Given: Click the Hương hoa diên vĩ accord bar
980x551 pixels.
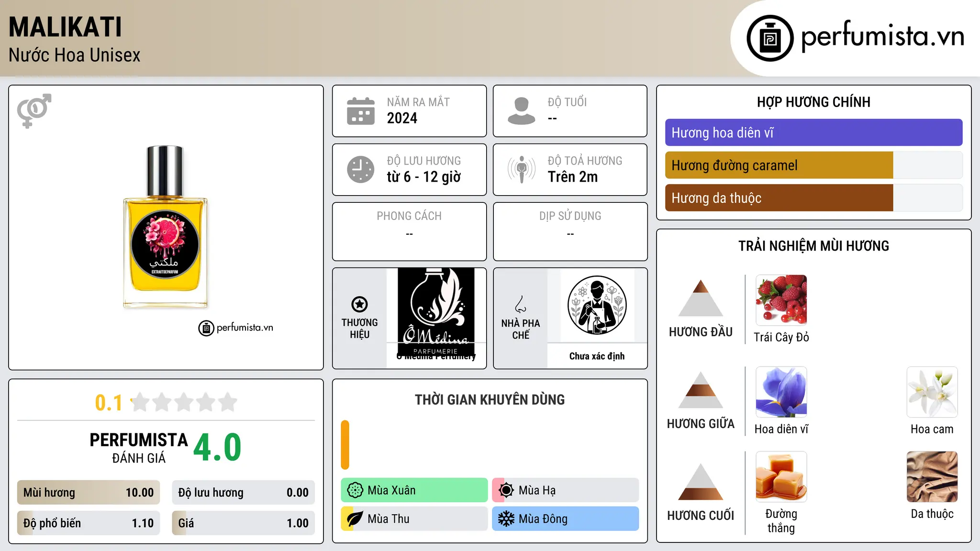Looking at the screenshot, I should (813, 132).
